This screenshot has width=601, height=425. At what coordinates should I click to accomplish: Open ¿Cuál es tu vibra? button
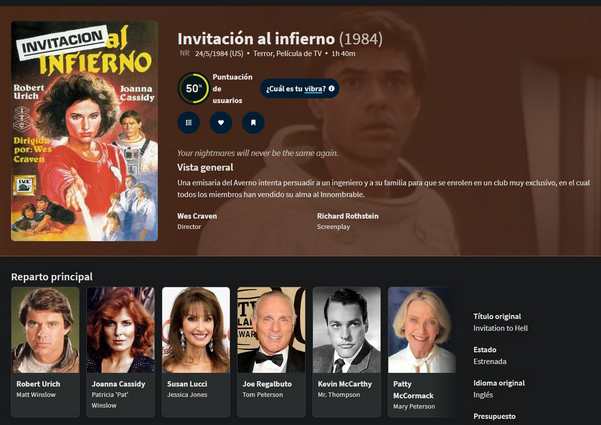point(300,89)
